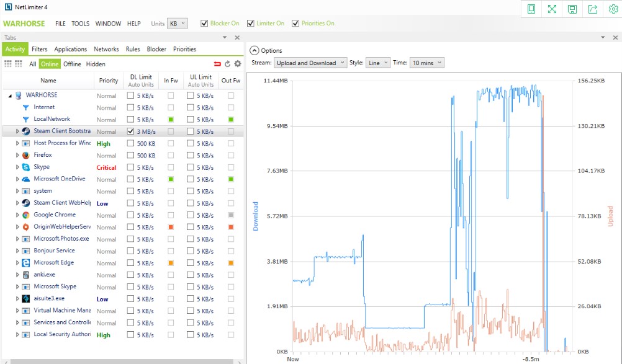
Task: Uncheck Steam Client 3 MB/s DL limit
Action: click(x=130, y=131)
